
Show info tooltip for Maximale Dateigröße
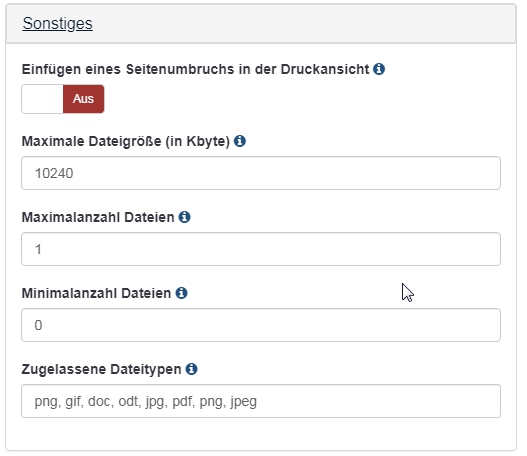[x=240, y=141]
